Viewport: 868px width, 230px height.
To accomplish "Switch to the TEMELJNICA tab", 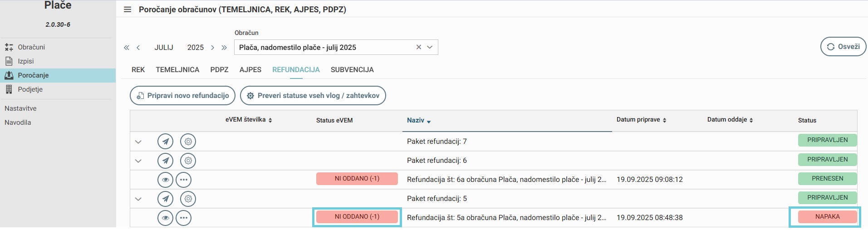I will 177,70.
